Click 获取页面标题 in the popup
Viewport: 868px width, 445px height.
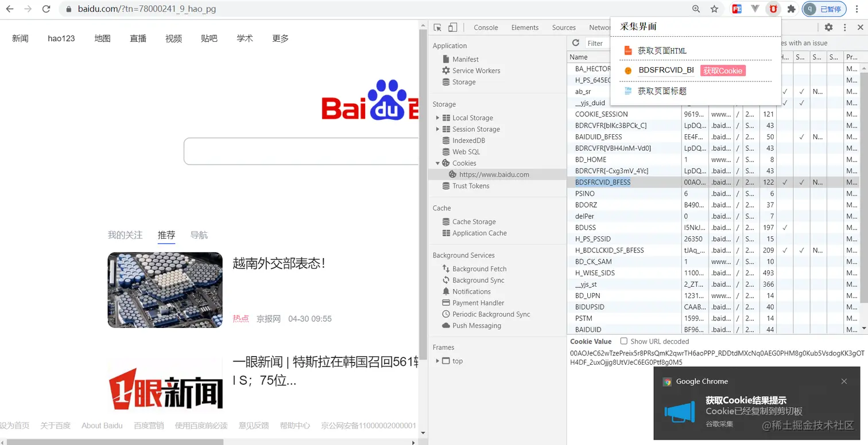[662, 91]
